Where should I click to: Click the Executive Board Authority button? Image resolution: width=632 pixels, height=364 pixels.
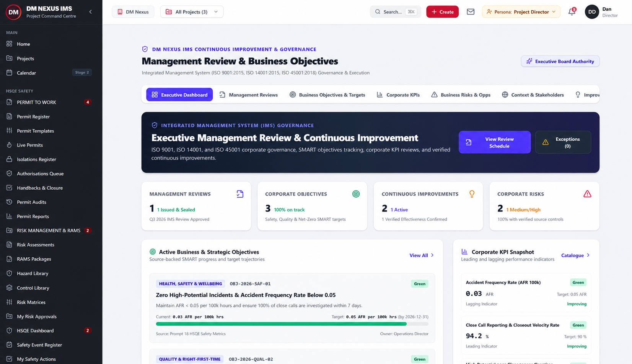pyautogui.click(x=560, y=61)
